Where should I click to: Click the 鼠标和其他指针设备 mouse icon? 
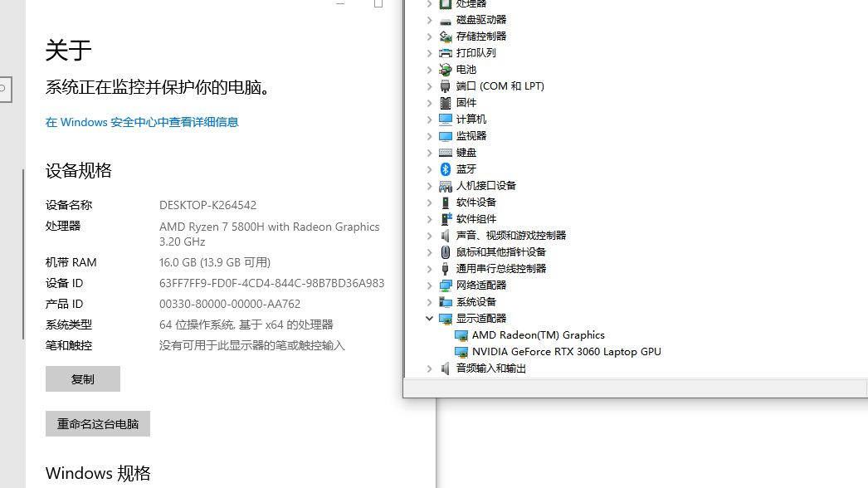[x=445, y=252]
